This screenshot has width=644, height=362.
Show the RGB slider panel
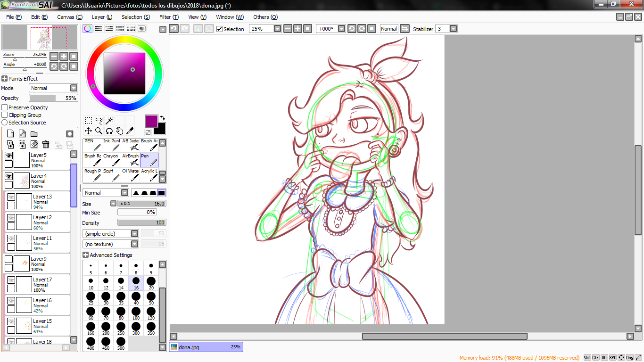[x=98, y=29]
